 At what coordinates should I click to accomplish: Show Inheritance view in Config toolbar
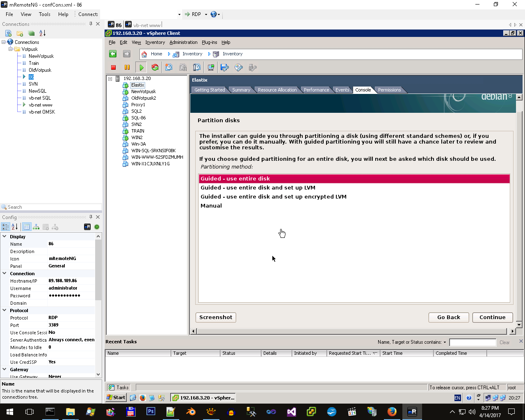click(x=36, y=227)
